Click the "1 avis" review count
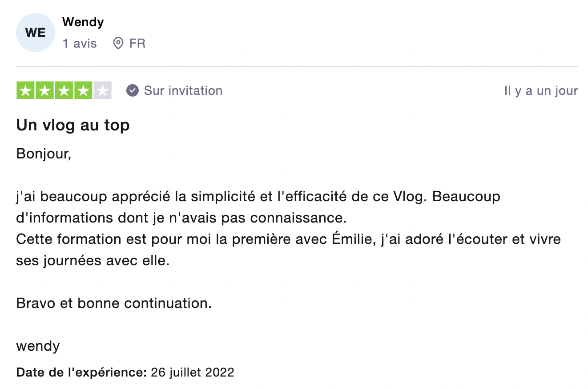588x389 pixels. tap(80, 44)
